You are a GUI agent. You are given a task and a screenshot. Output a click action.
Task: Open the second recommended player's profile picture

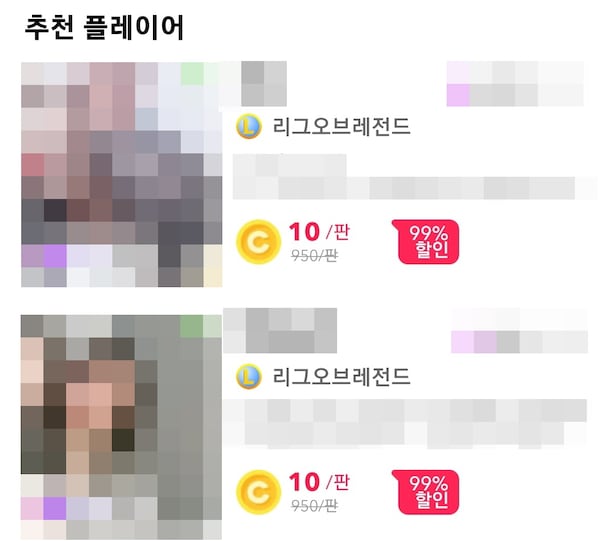(121, 427)
